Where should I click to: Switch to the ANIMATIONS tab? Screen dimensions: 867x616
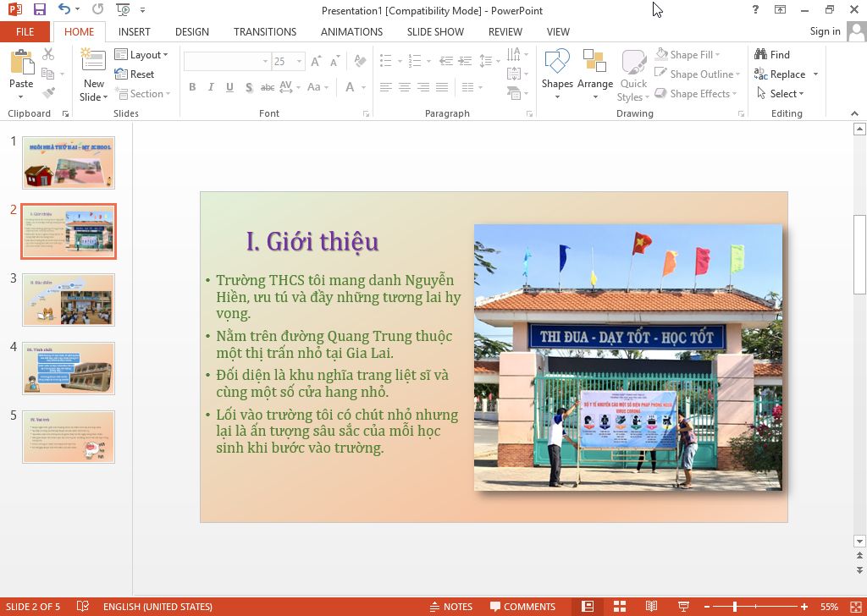(351, 31)
